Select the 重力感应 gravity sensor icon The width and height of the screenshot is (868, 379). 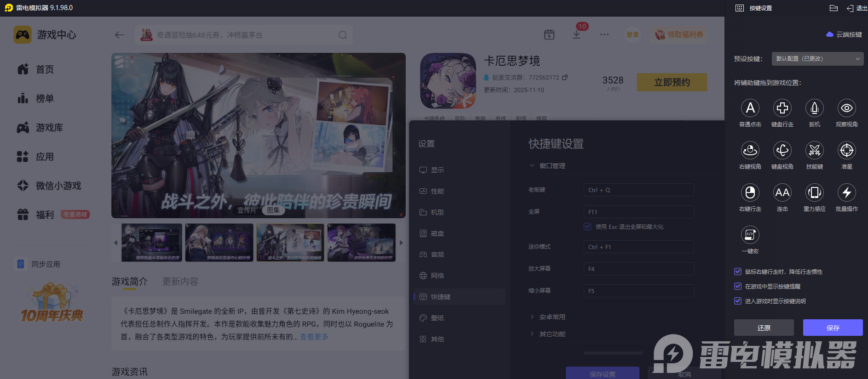(x=814, y=193)
